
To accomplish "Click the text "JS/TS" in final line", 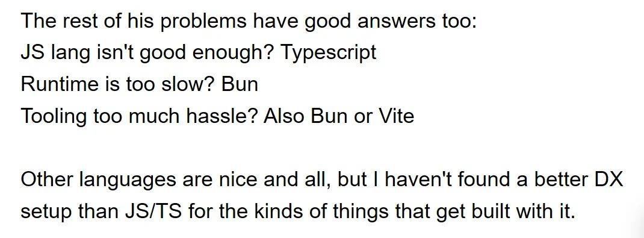I will 153,213.
